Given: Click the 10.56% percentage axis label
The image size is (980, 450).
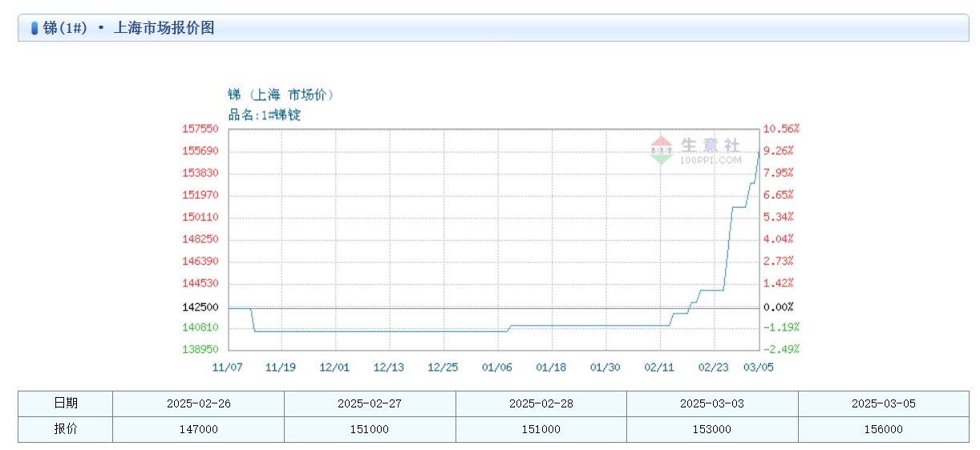Looking at the screenshot, I should coord(781,128).
